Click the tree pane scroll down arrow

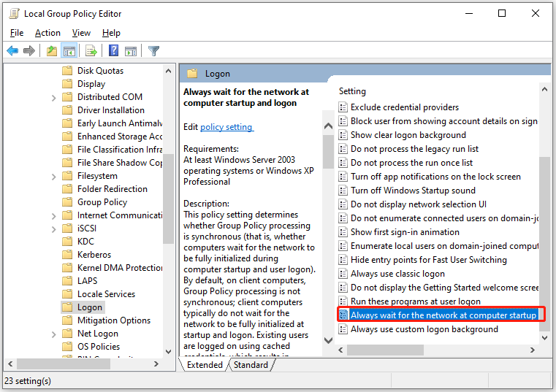169,352
